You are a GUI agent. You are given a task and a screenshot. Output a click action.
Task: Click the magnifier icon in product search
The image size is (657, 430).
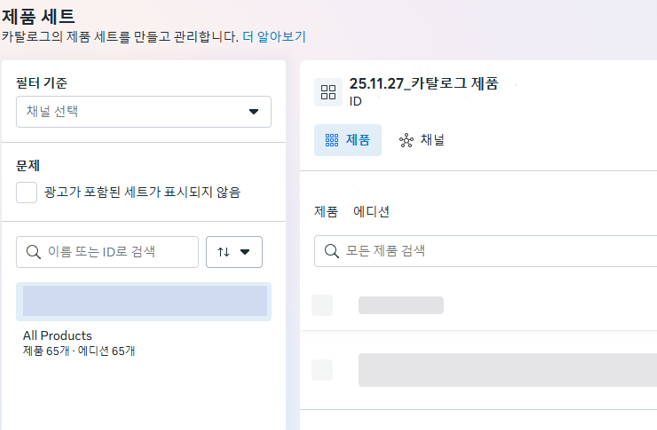pos(330,251)
